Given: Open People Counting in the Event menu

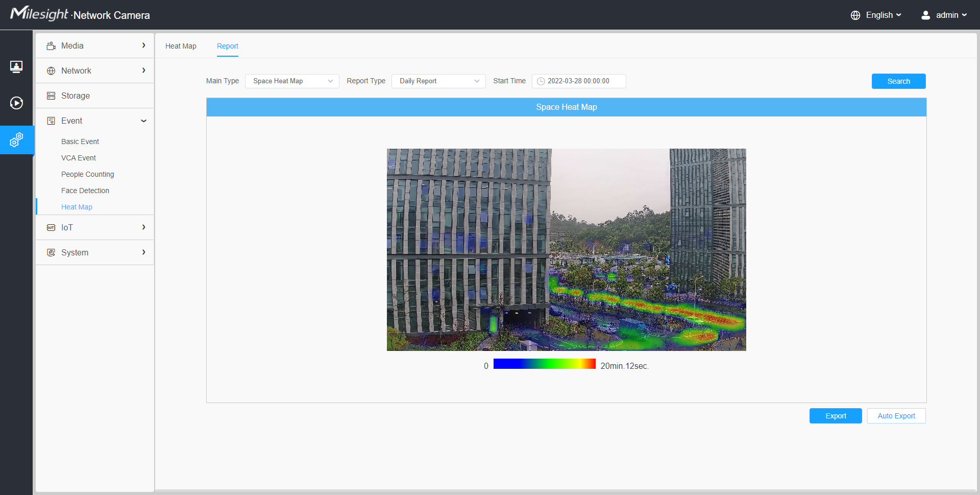Looking at the screenshot, I should (88, 174).
